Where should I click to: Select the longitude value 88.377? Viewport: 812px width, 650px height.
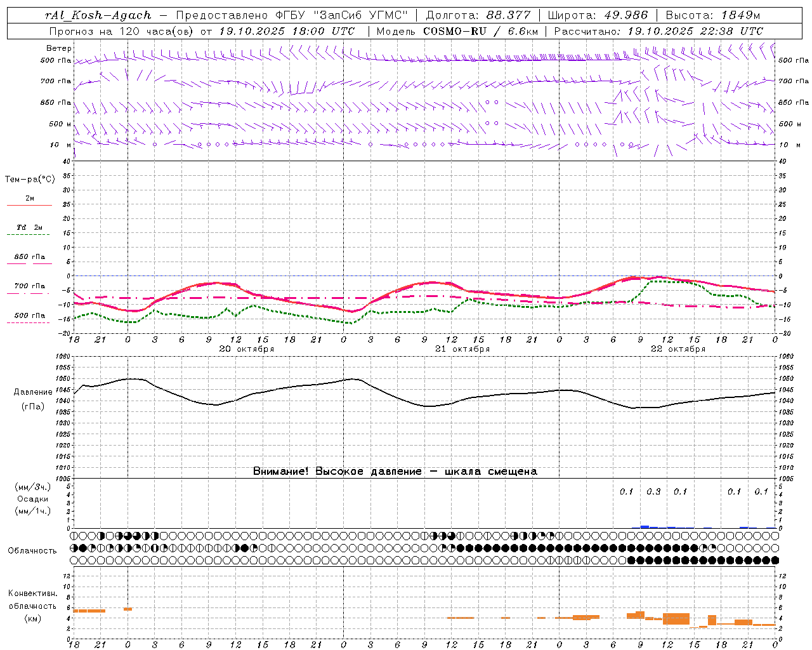tap(508, 15)
